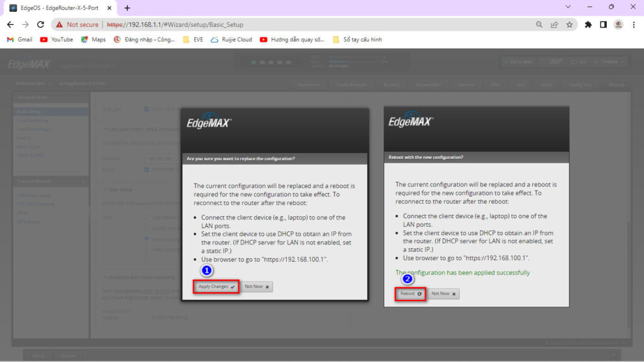
Task: Click the Reboot button
Action: click(x=411, y=293)
